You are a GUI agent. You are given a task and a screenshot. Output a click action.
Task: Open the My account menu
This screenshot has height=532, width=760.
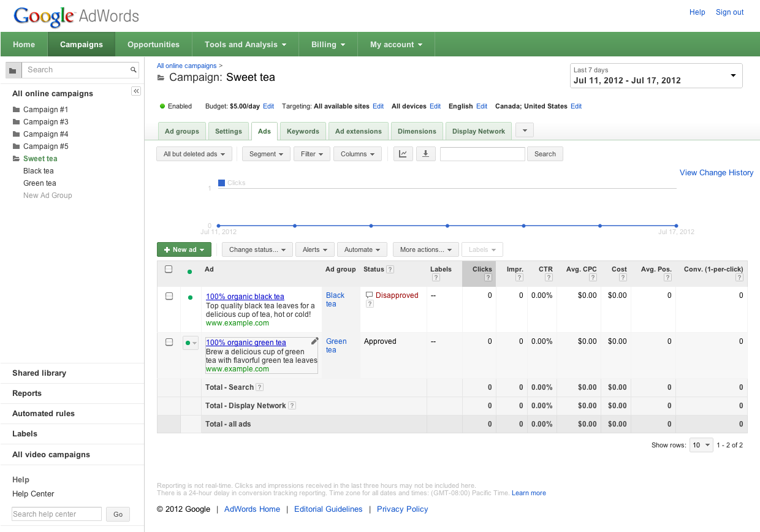[397, 44]
